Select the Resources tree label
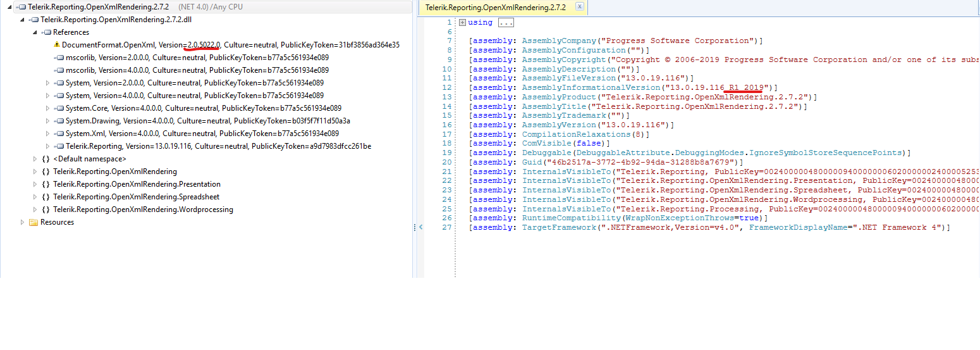The width and height of the screenshot is (980, 350). tap(57, 222)
